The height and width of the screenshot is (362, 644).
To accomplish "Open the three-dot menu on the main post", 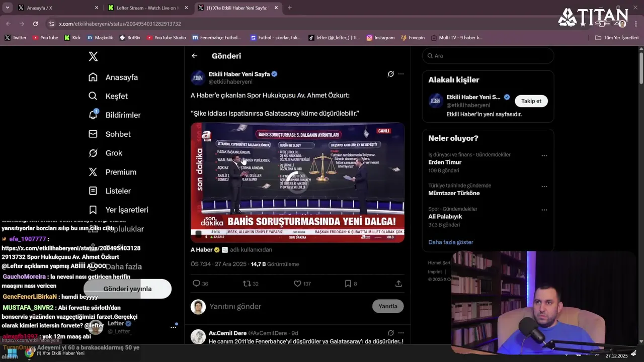I will [401, 74].
